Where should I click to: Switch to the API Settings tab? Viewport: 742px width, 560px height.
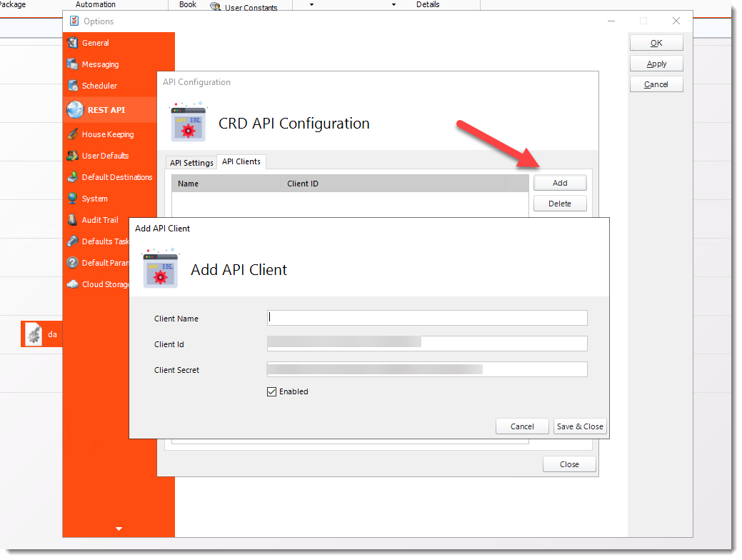[191, 162]
